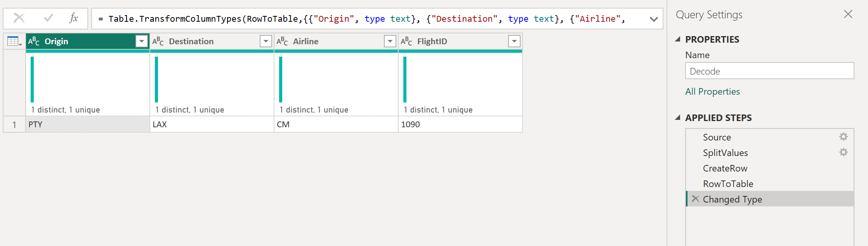Click the Airline column data type icon

click(282, 41)
